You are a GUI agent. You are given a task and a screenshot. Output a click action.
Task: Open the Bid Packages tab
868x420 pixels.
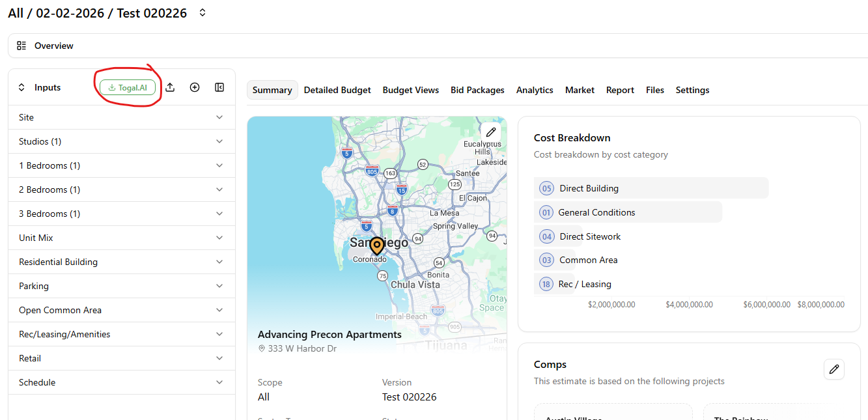(477, 90)
